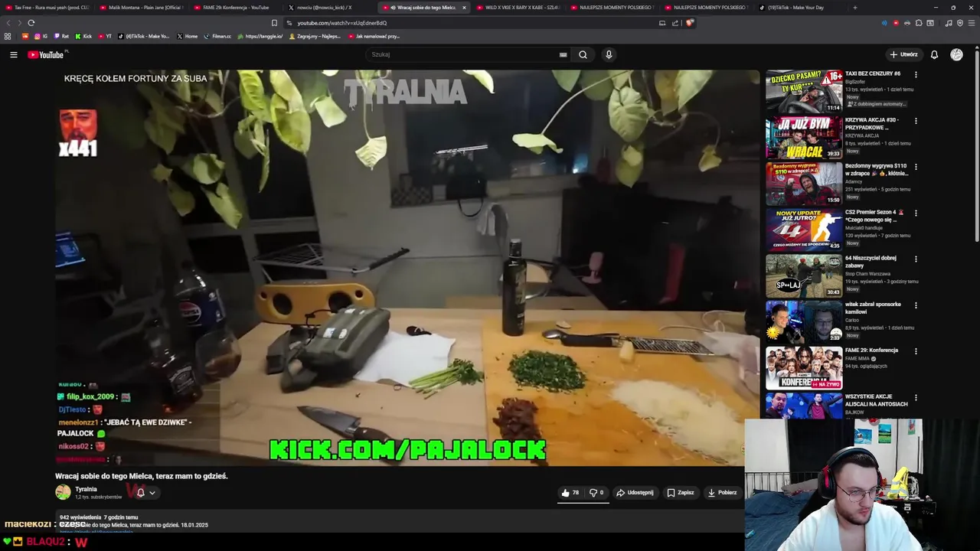
Task: Open options for Bezdomny wygrywa $110 video
Action: click(916, 167)
